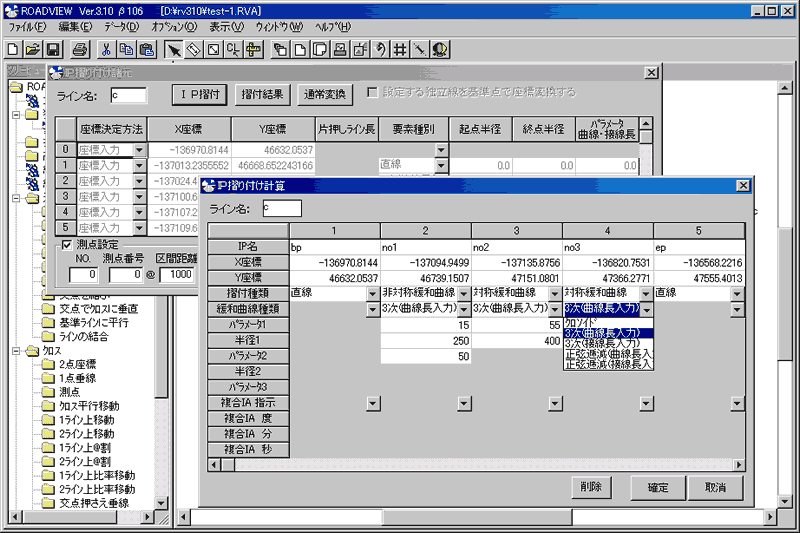Collapse the クロス tree folder
Screen dimensions: 800x533
pos(16,351)
